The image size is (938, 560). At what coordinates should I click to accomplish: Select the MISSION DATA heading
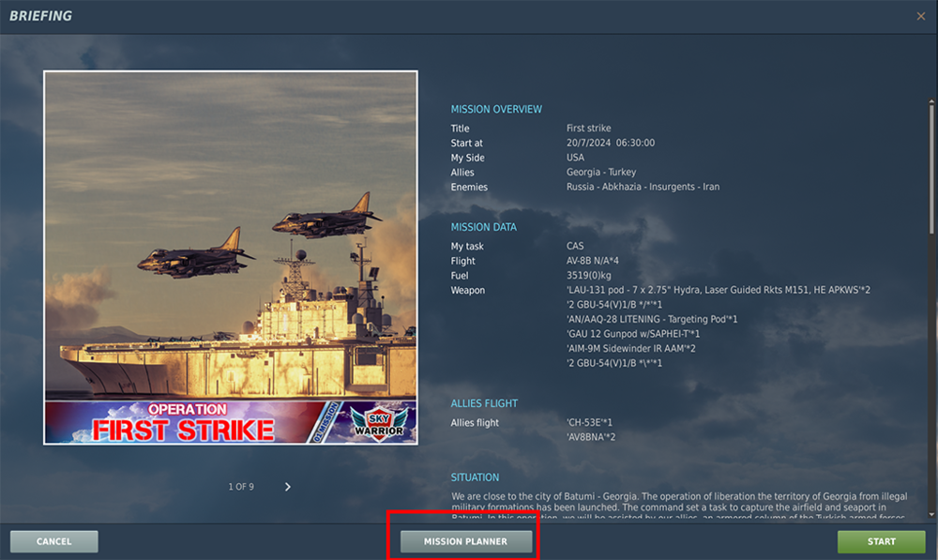click(483, 227)
